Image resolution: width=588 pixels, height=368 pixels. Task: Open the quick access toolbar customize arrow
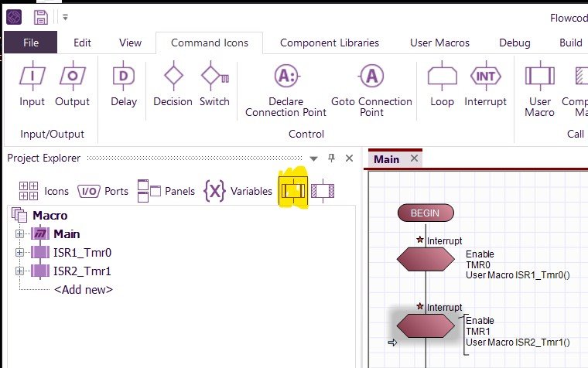[x=65, y=17]
